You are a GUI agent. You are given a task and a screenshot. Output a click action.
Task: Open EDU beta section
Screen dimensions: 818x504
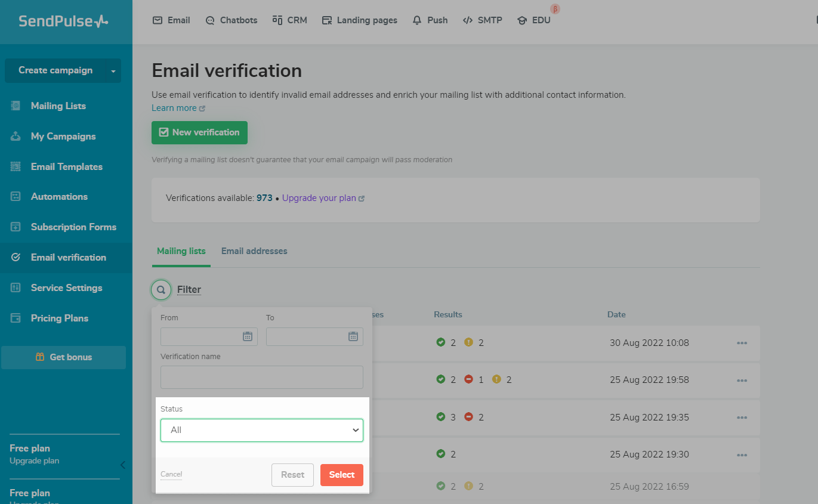click(x=534, y=20)
